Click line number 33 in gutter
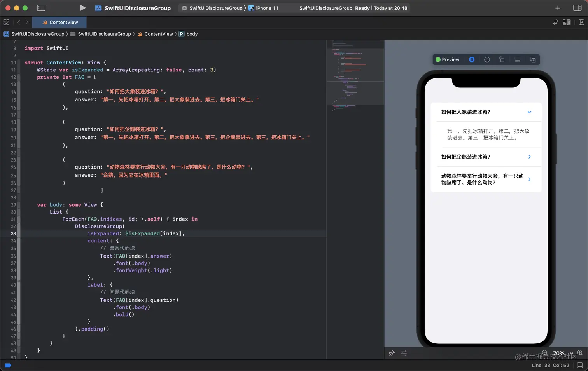The image size is (588, 371). 13,233
